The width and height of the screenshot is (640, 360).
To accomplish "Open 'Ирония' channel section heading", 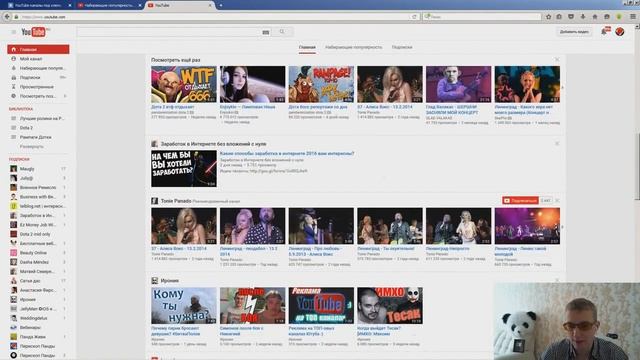I will coord(170,281).
